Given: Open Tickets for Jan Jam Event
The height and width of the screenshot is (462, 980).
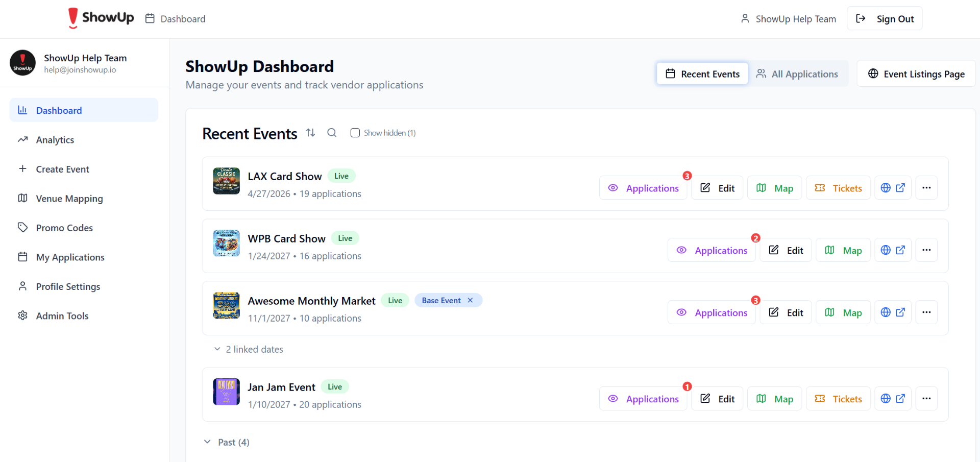Looking at the screenshot, I should click(838, 399).
